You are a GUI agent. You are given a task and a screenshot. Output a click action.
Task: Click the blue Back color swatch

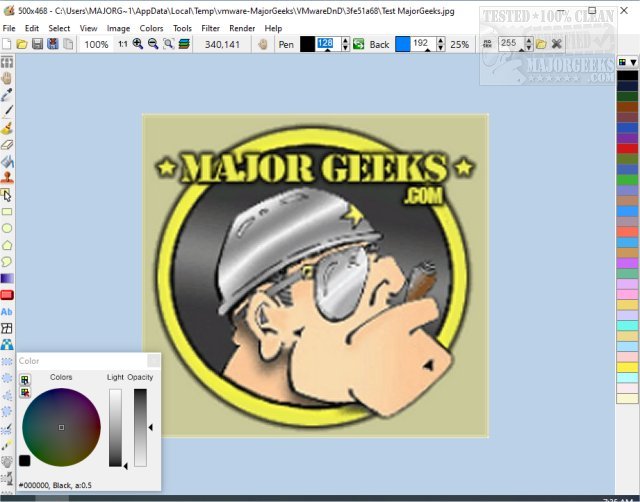pyautogui.click(x=402, y=44)
